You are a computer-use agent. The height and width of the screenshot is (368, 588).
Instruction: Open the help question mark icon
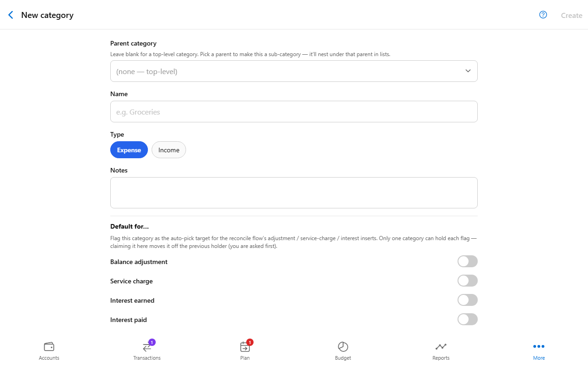[x=543, y=15]
